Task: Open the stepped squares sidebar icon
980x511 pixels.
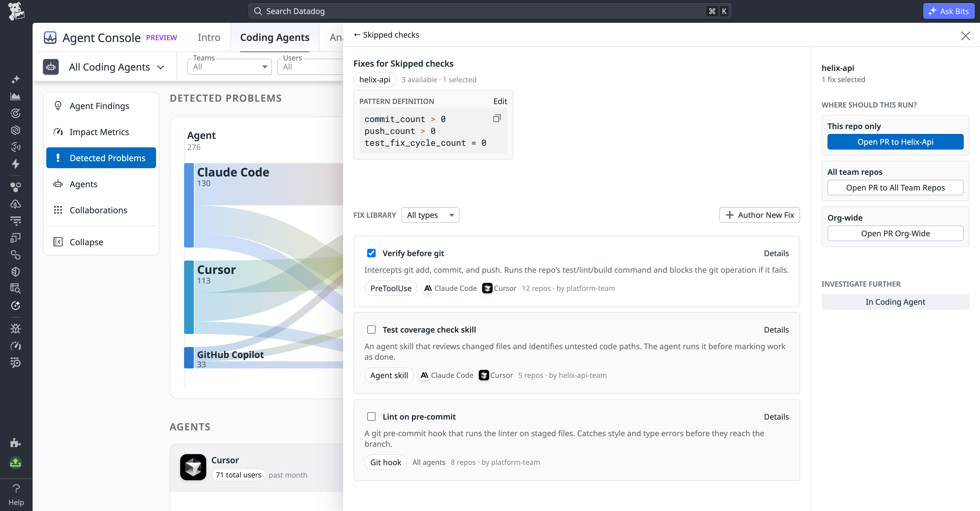Action: (x=16, y=238)
